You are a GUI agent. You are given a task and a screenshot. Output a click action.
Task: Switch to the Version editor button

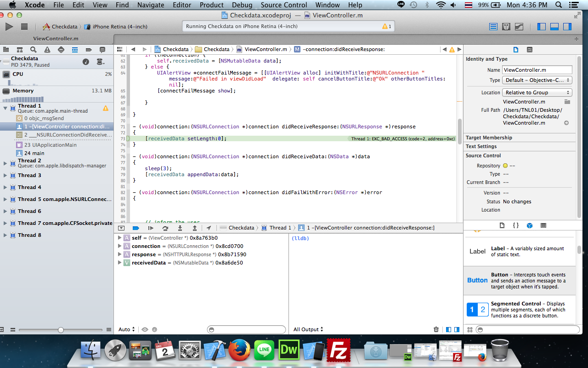pos(519,27)
